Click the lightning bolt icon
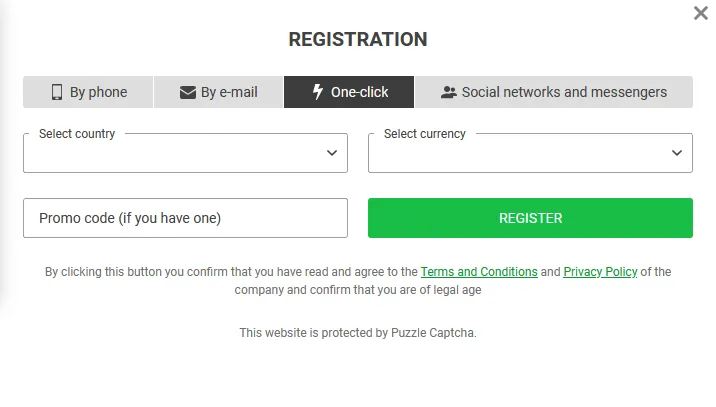Screen dimensions: 716x407 [318, 92]
